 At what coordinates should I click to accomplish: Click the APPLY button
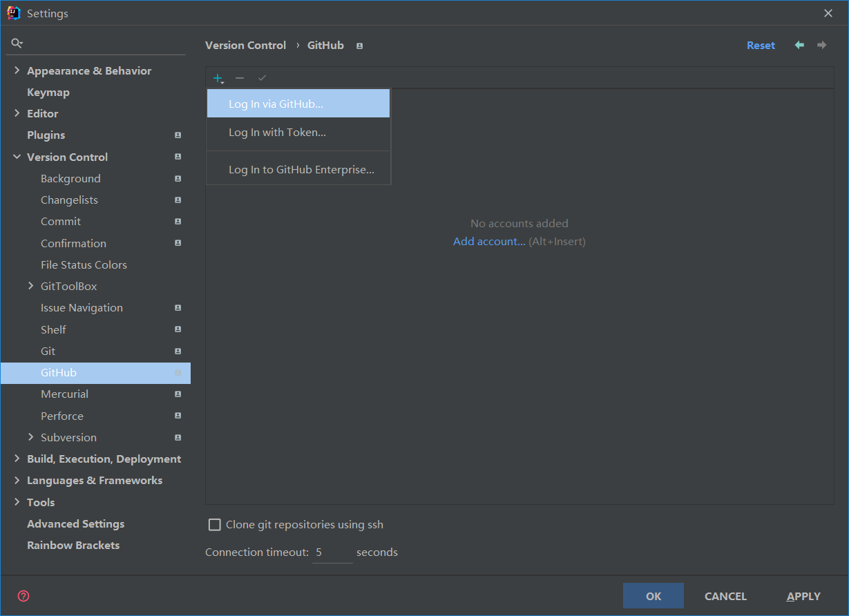[803, 596]
